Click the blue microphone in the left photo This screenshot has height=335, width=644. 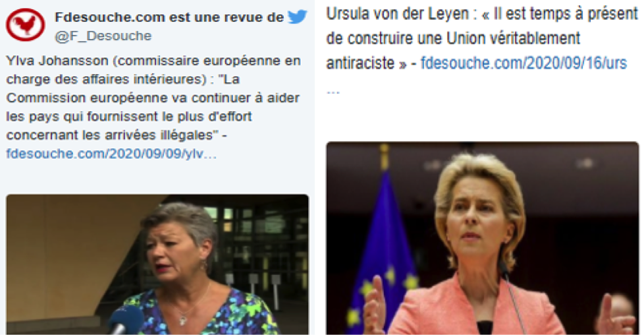(125, 319)
